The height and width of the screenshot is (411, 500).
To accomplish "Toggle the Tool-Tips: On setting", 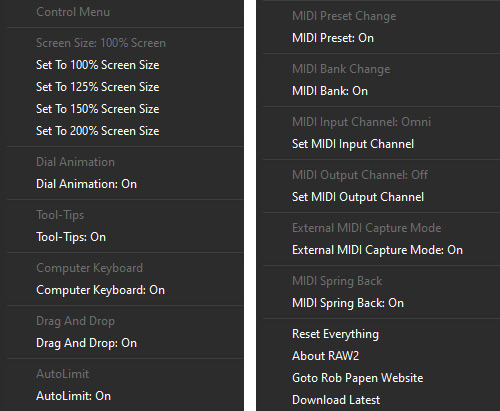I will [125, 237].
